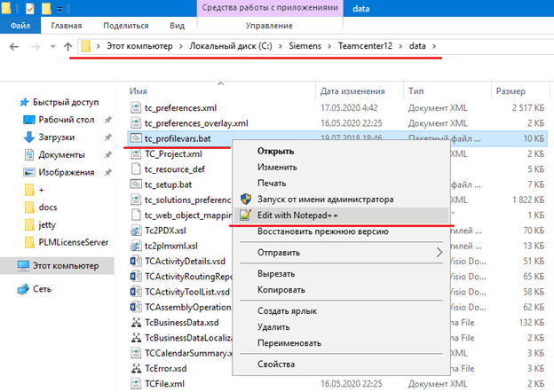
Task: Select TCFile.xml file
Action: click(164, 383)
